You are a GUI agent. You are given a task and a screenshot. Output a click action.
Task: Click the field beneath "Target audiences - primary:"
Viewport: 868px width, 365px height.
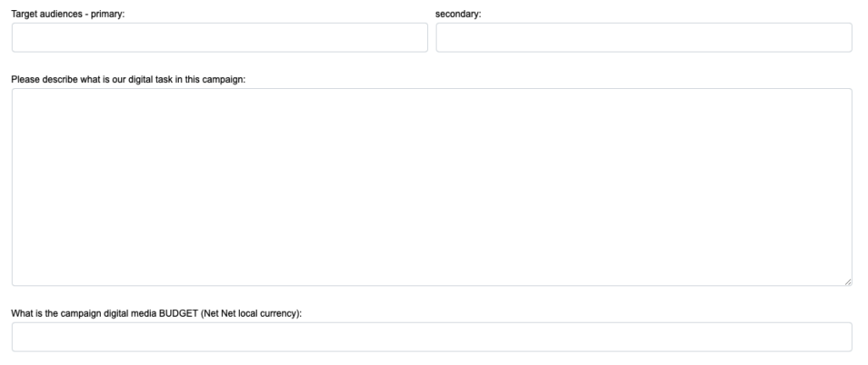pyautogui.click(x=220, y=37)
